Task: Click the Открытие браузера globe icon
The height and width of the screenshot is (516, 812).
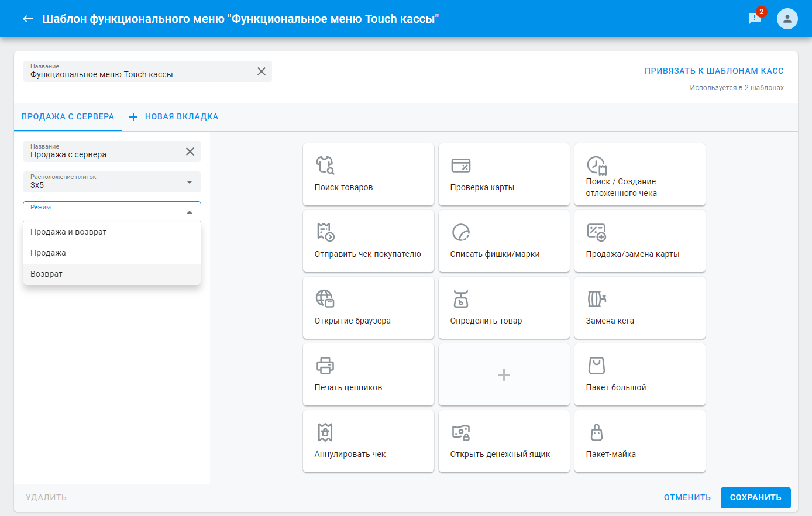Action: (x=325, y=298)
